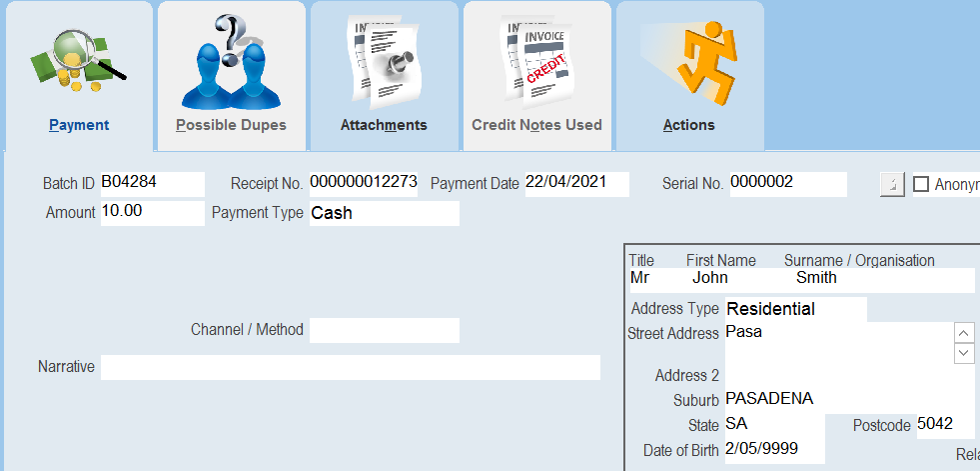Click the Surname / Organisation label
The width and height of the screenshot is (980, 471).
pyautogui.click(x=859, y=260)
